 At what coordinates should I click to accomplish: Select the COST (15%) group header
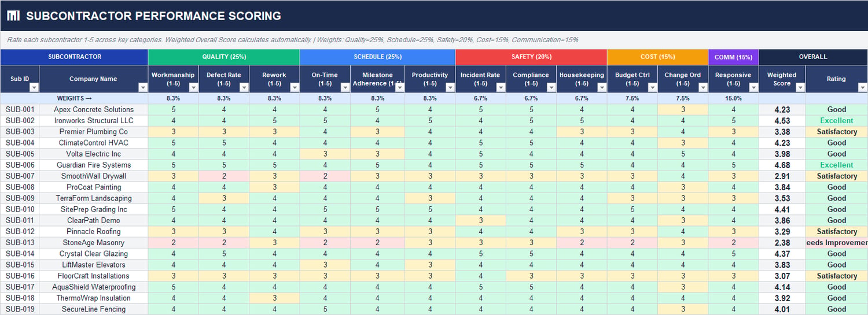coord(658,57)
